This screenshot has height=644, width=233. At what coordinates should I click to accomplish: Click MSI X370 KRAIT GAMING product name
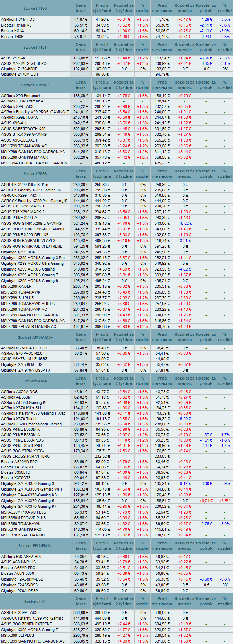point(23,535)
